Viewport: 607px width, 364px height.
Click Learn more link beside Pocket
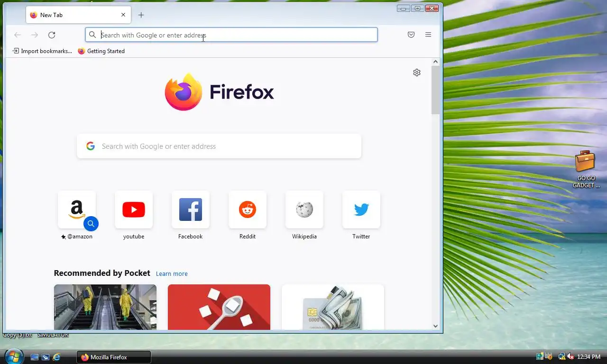coord(172,273)
